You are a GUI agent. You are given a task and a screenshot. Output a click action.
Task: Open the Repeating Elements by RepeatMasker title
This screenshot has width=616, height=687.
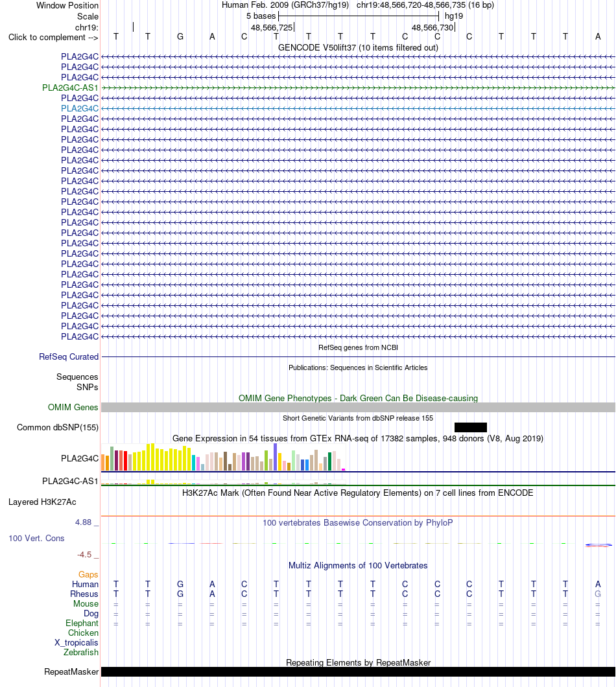tap(358, 662)
